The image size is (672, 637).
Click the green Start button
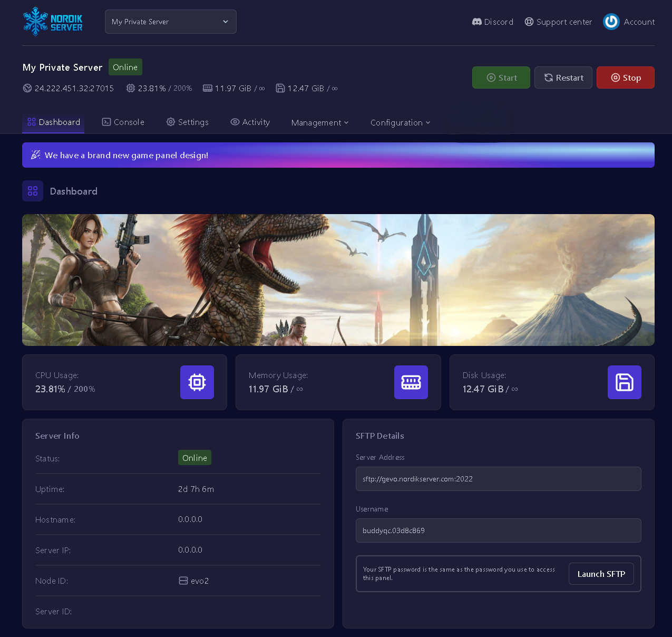point(501,78)
